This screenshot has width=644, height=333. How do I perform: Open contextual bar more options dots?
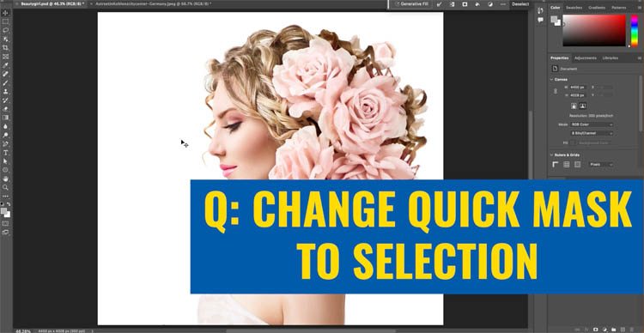tap(503, 3)
